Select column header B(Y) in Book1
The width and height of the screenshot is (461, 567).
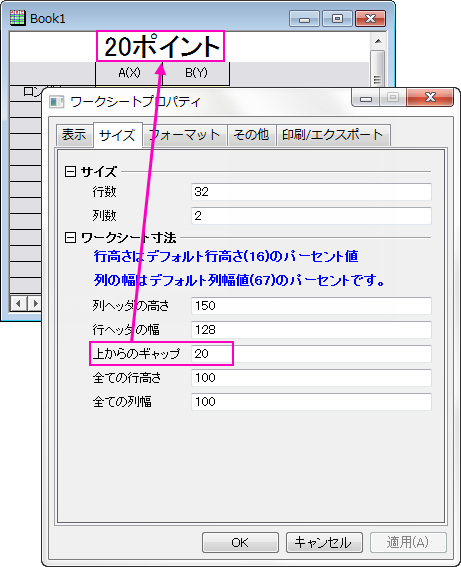(x=196, y=73)
